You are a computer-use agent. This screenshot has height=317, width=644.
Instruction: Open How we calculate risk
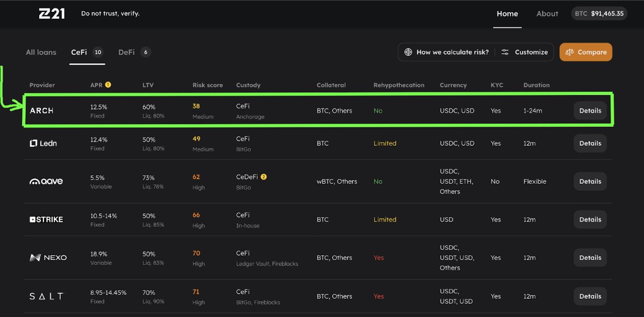tap(447, 52)
